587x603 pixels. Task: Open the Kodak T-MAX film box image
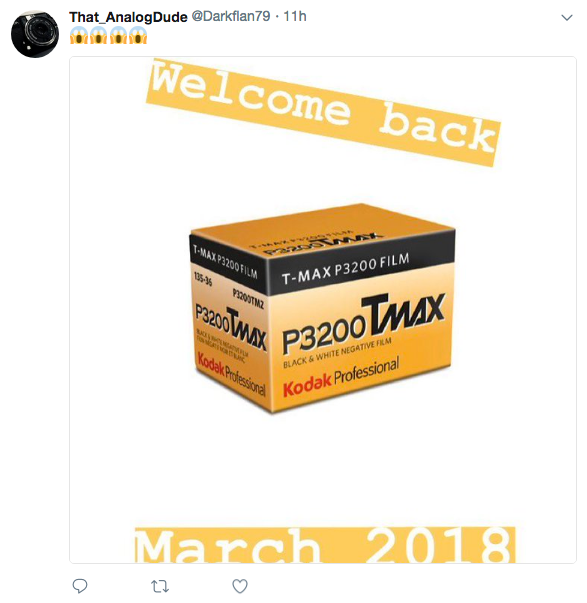322,310
